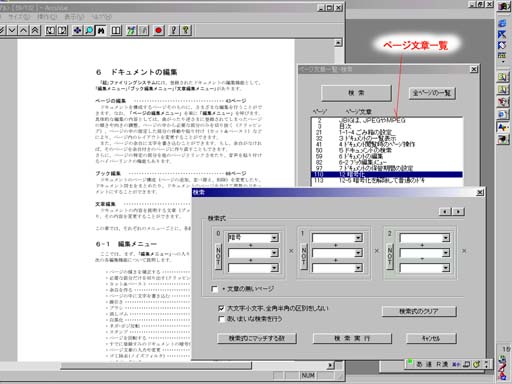Click the first yellow document icon in right sidebar
The width and height of the screenshot is (512, 384).
(x=503, y=77)
